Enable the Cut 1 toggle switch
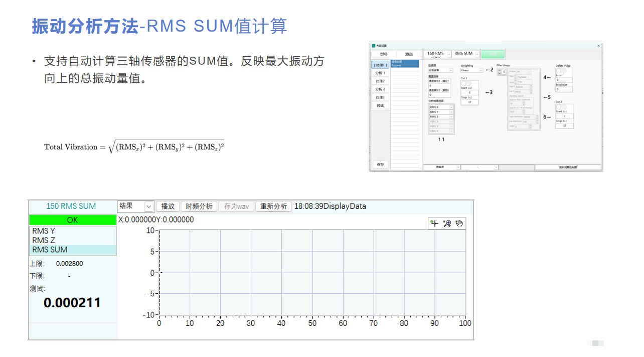The image size is (644, 357). click(x=466, y=83)
